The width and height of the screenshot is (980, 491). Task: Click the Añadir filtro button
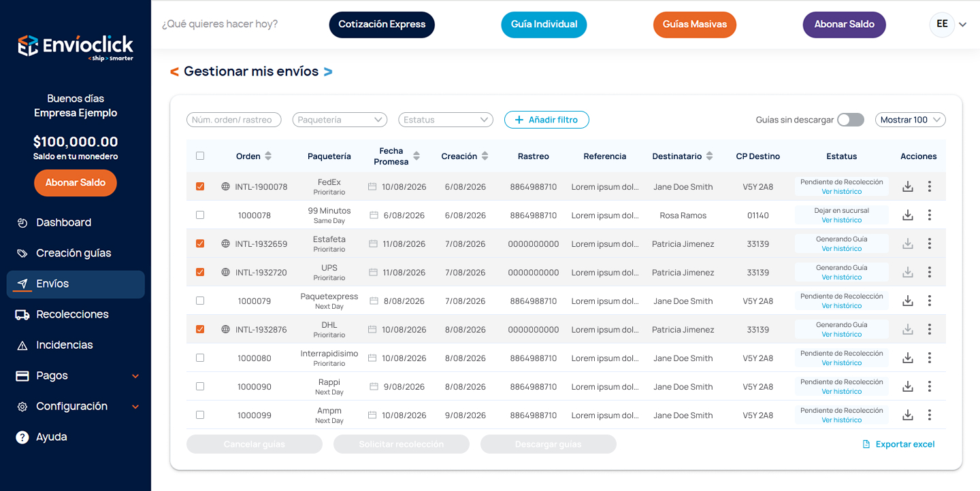click(x=546, y=120)
